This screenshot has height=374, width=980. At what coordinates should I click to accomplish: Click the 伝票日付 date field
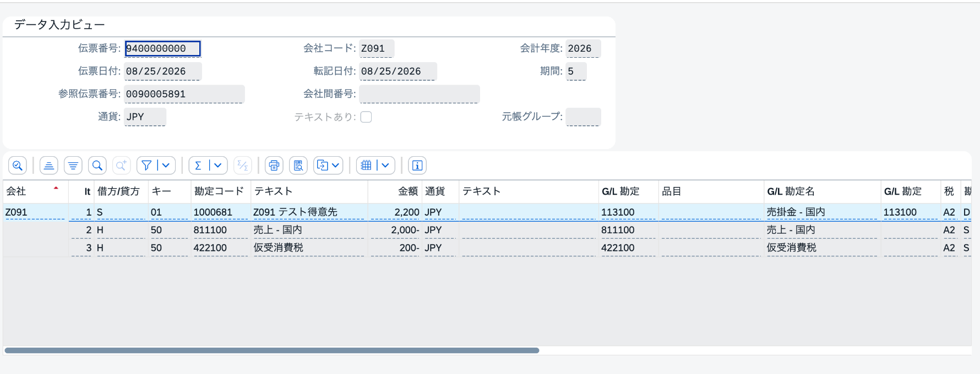pyautogui.click(x=163, y=71)
